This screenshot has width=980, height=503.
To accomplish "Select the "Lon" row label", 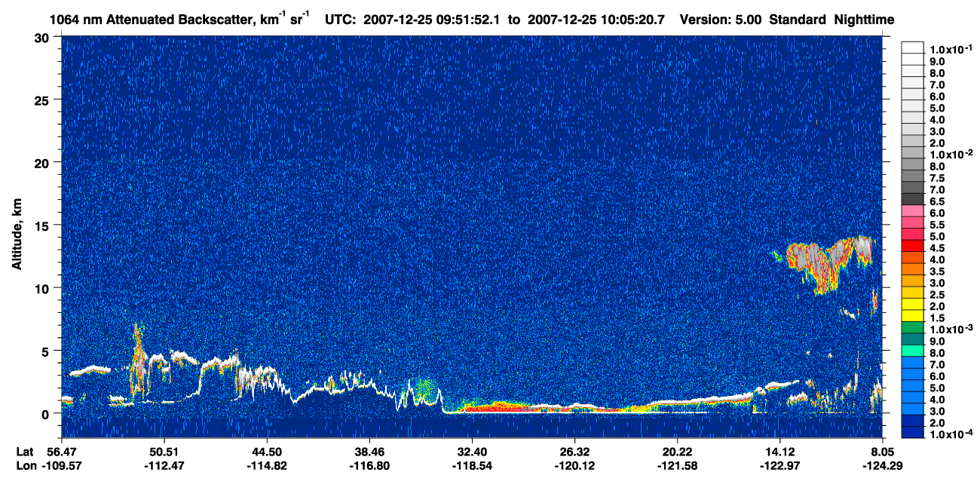I will tap(25, 465).
